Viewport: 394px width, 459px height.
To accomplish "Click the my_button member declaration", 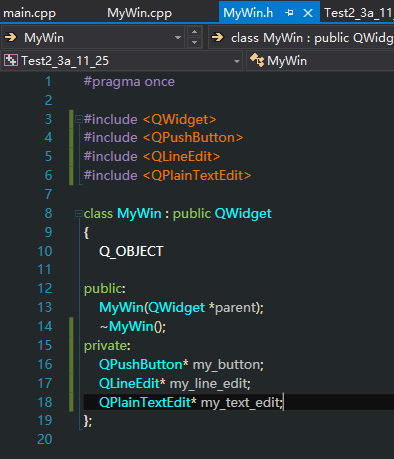I will (181, 365).
